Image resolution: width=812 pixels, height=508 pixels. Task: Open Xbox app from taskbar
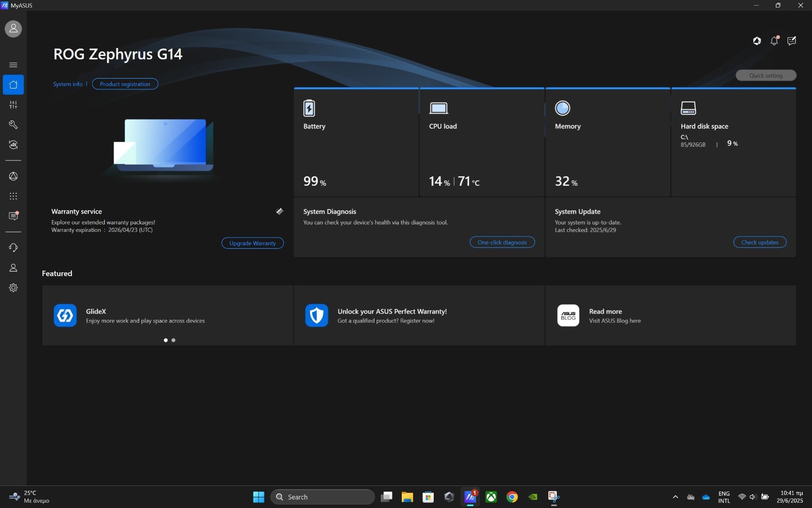click(491, 497)
